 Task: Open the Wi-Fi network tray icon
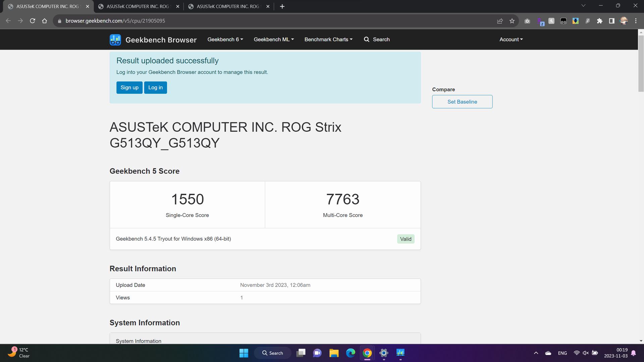coord(577,353)
